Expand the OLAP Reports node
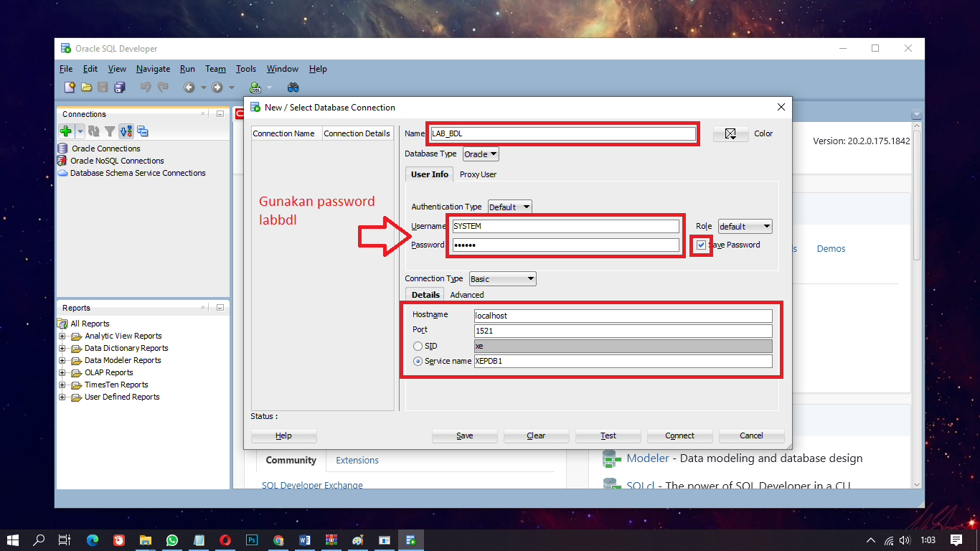 [x=62, y=373]
